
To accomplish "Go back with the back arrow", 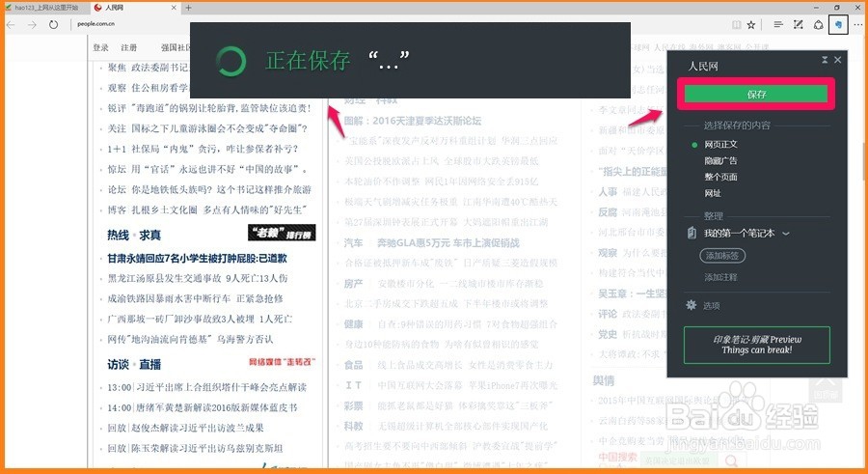I will tap(11, 24).
